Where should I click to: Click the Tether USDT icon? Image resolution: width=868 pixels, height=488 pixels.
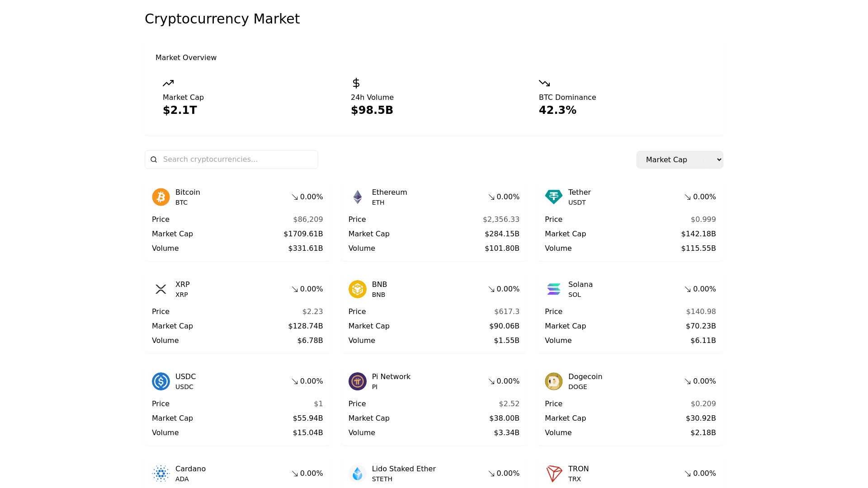[x=553, y=197]
